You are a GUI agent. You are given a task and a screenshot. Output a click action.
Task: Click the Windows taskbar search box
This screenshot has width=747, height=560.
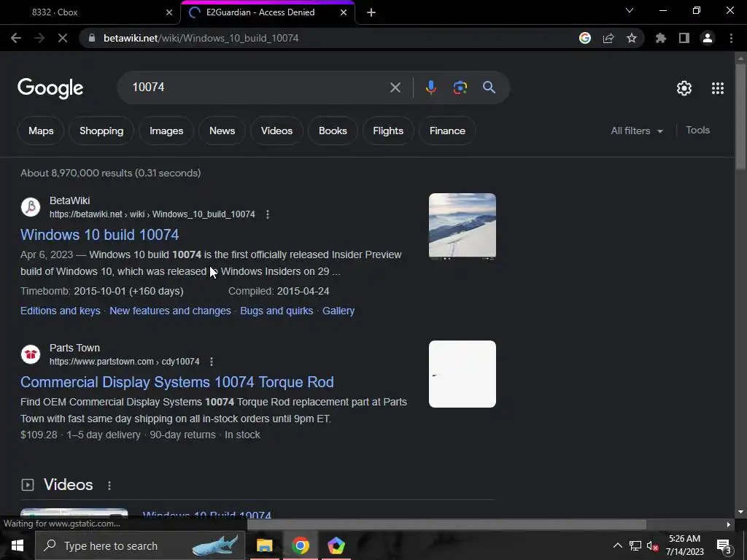tap(140, 545)
